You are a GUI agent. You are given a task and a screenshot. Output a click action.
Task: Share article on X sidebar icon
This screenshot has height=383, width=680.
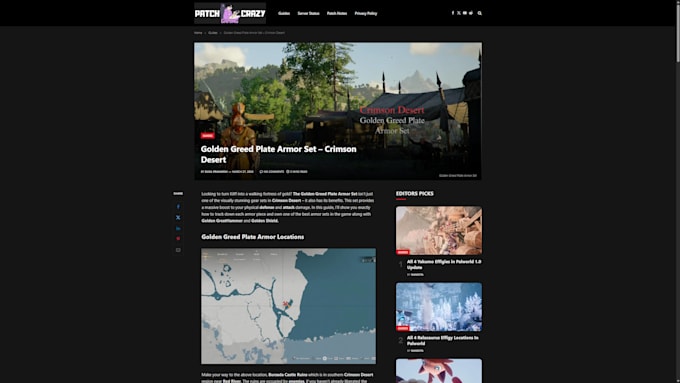click(178, 217)
